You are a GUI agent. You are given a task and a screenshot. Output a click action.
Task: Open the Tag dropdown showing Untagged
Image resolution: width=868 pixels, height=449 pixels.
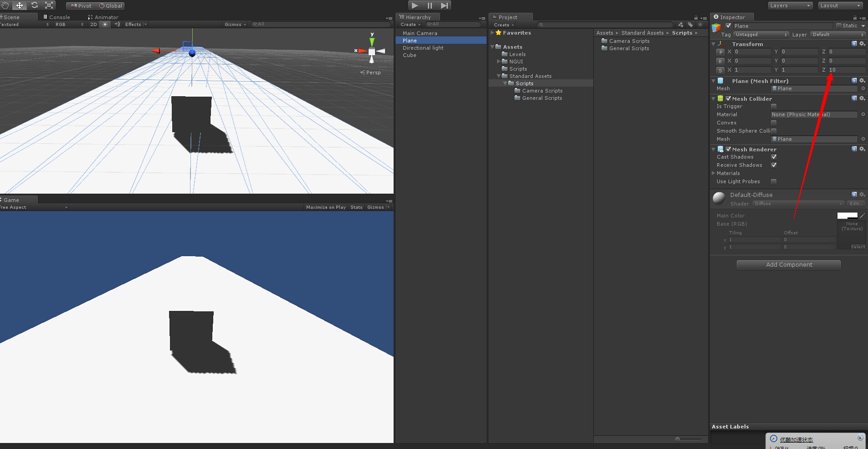761,35
